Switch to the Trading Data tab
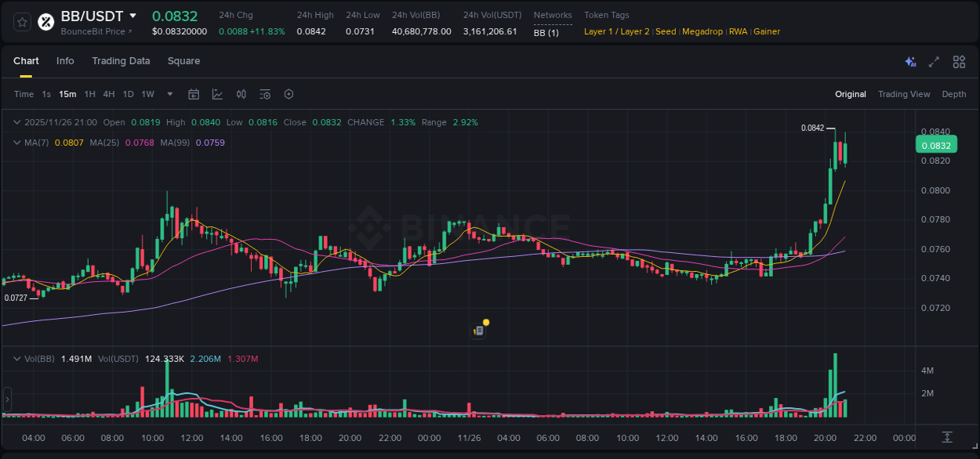The width and height of the screenshot is (980, 459). pos(121,60)
